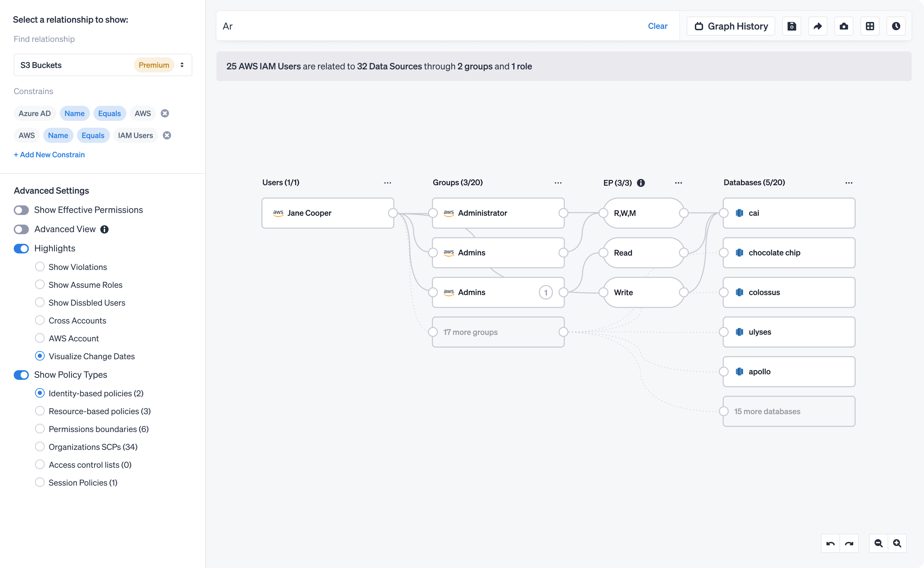This screenshot has width=924, height=568.
Task: Click the chocolate chip bucket icon
Action: [739, 253]
